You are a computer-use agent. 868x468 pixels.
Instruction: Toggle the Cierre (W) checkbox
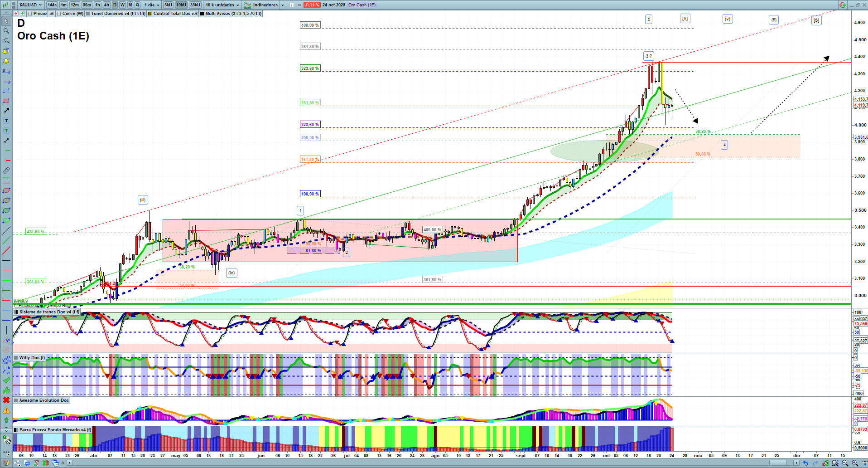[x=59, y=14]
